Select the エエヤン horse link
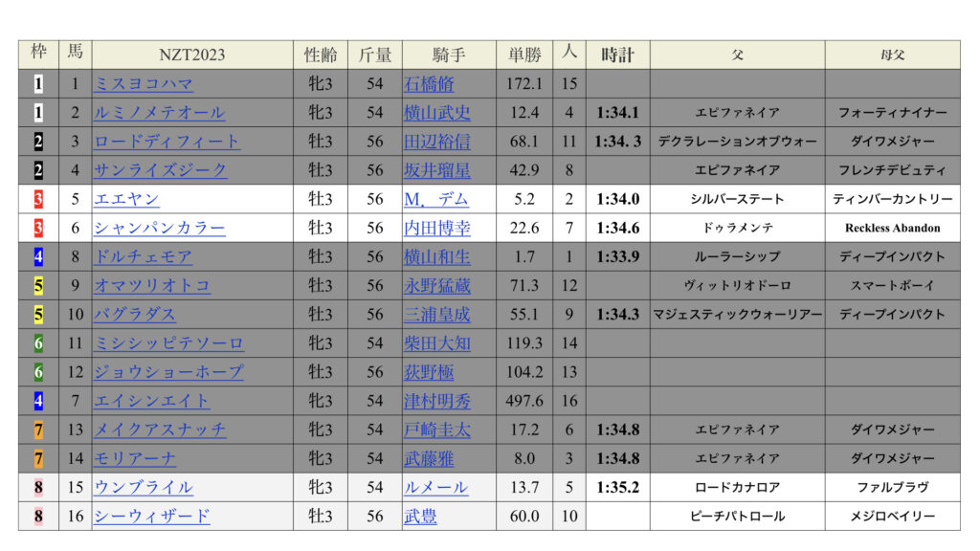The width and height of the screenshot is (980, 551). coord(126,199)
